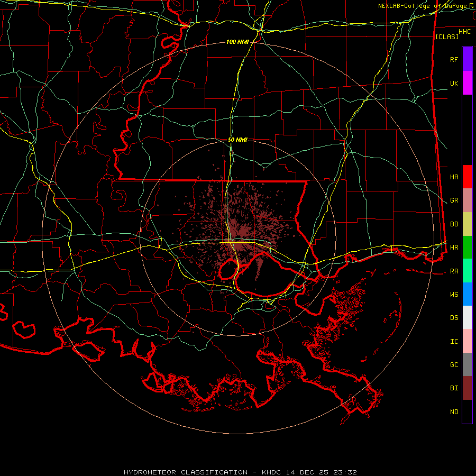This screenshot has width=476, height=476.
Task: Click the GC legend label
Action: tap(454, 365)
